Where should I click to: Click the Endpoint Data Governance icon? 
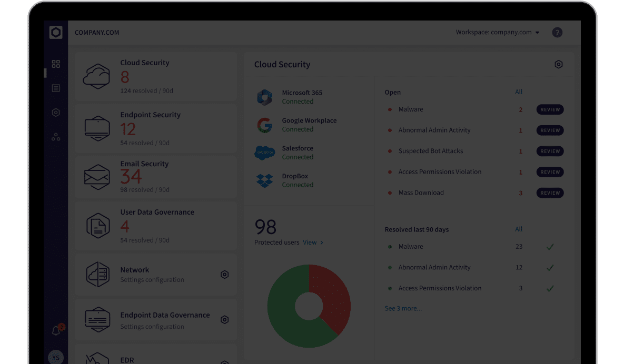[97, 319]
